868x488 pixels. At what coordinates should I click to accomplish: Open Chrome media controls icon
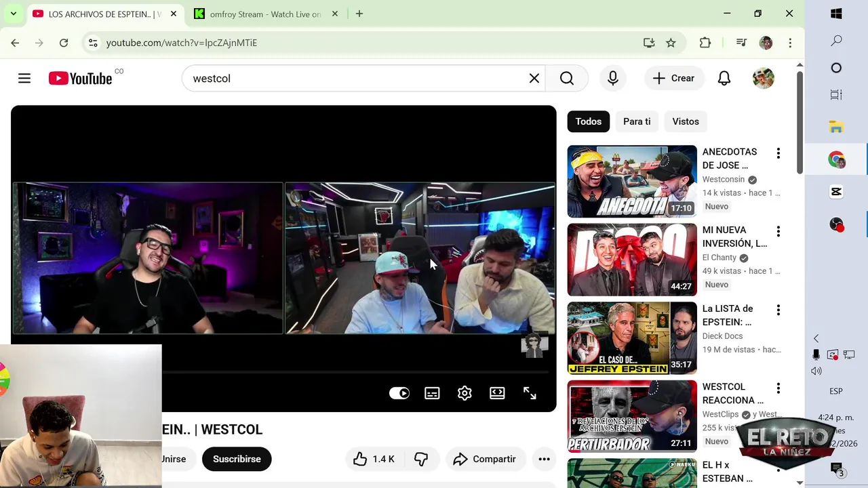741,43
